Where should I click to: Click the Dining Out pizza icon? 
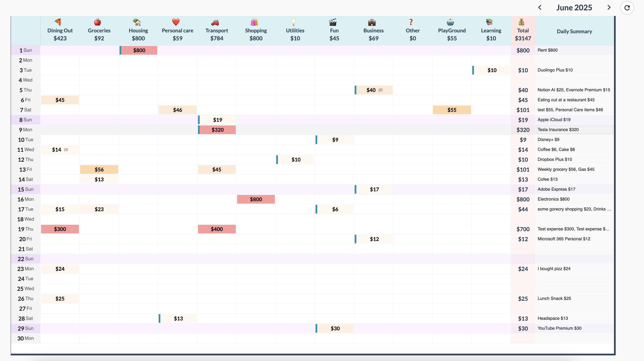coord(58,22)
